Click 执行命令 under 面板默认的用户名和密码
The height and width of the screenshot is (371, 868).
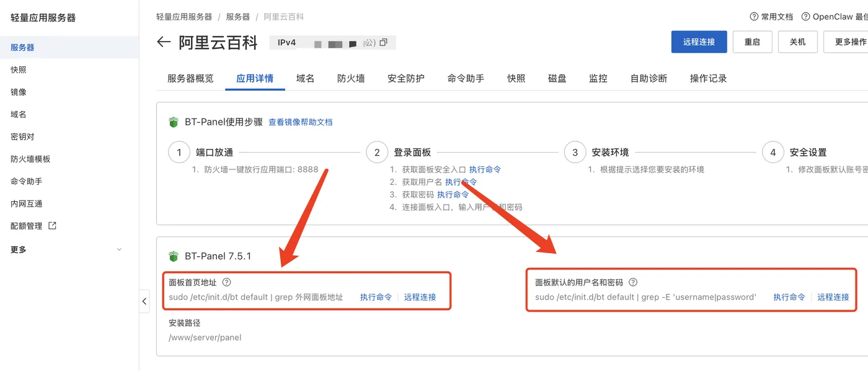[x=789, y=297]
